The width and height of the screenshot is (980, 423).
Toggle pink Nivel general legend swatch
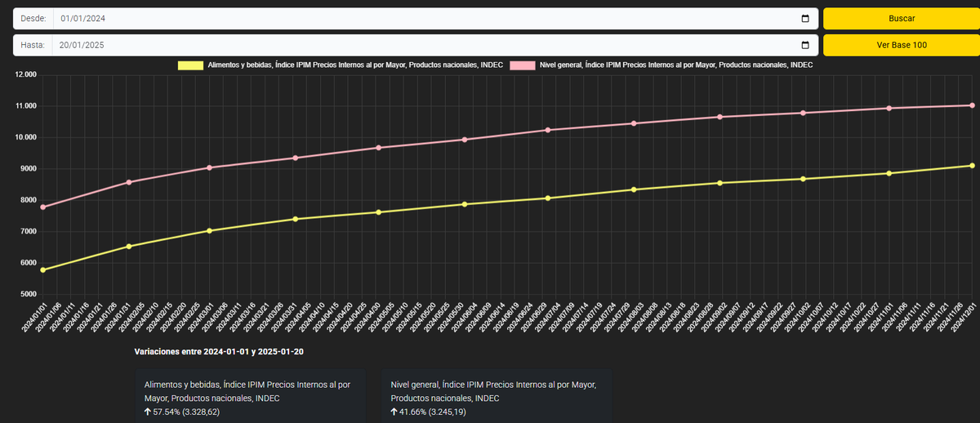523,65
